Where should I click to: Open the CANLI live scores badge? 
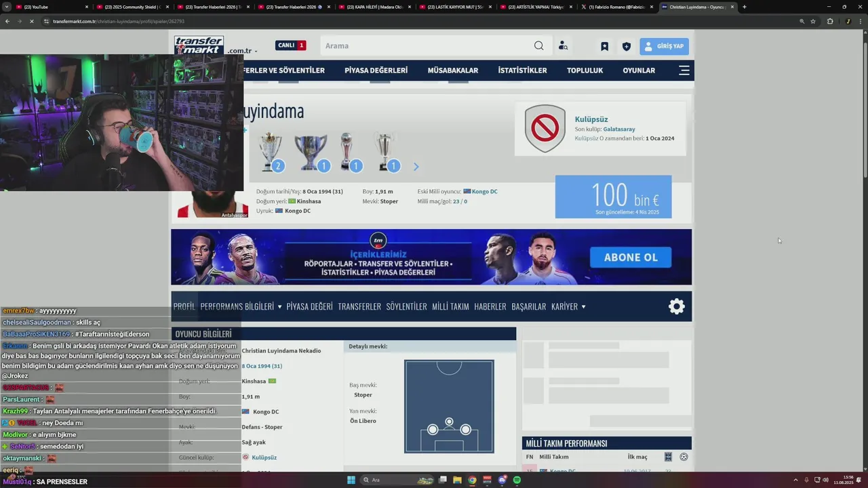tap(291, 45)
